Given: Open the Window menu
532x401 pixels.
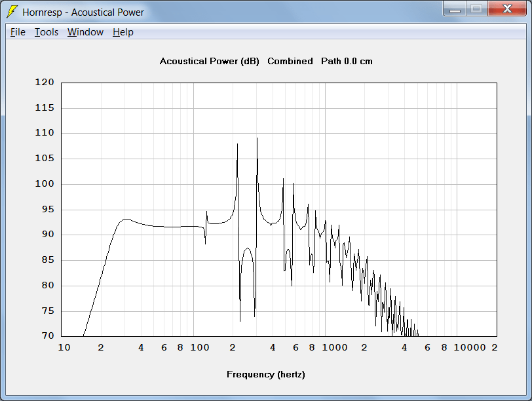Looking at the screenshot, I should pyautogui.click(x=85, y=32).
